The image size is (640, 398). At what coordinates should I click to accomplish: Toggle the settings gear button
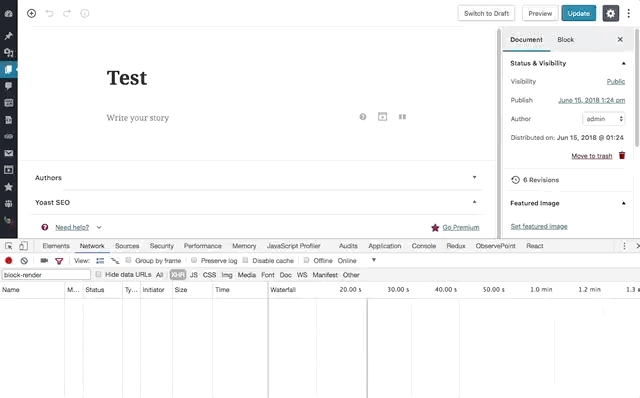point(611,13)
